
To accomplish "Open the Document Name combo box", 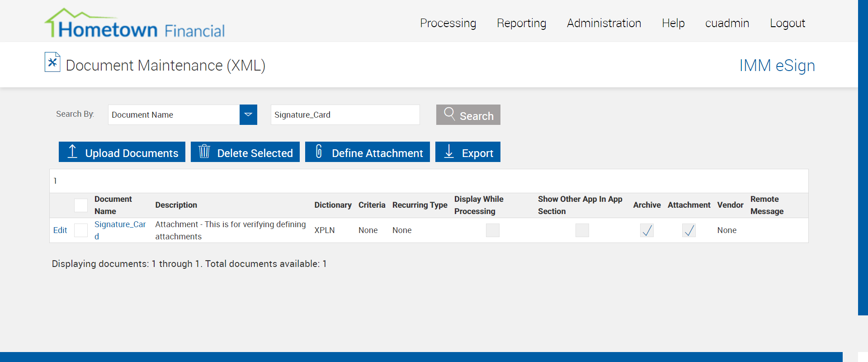I will point(174,115).
